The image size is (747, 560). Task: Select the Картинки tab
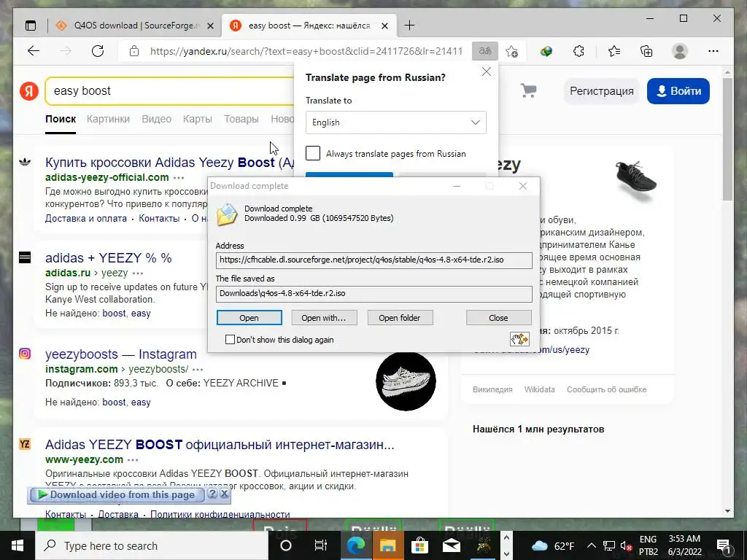tap(108, 119)
